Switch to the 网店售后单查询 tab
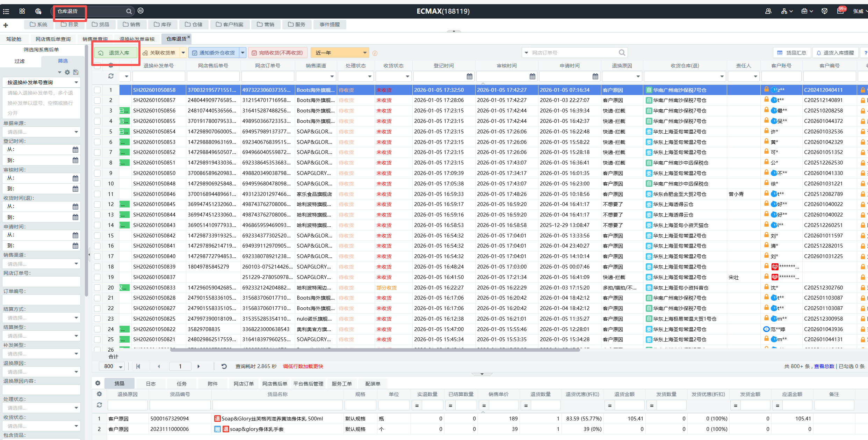Screen dimensions: 868x440 (53, 39)
